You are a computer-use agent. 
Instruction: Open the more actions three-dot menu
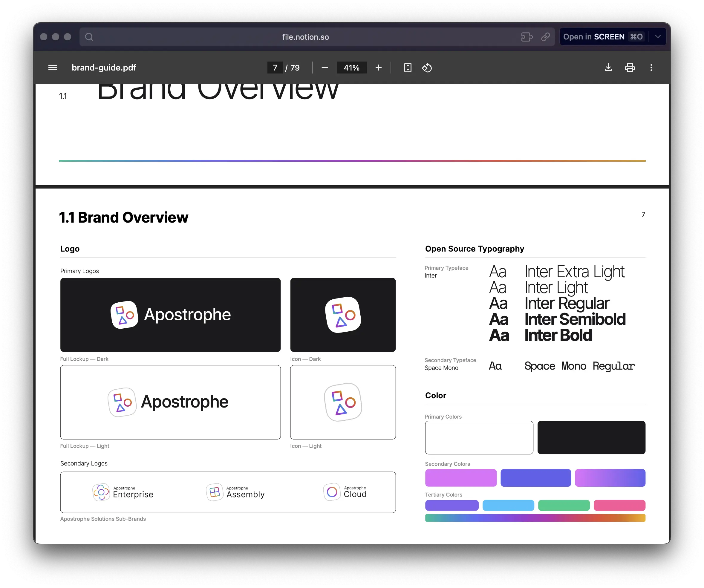click(x=651, y=68)
